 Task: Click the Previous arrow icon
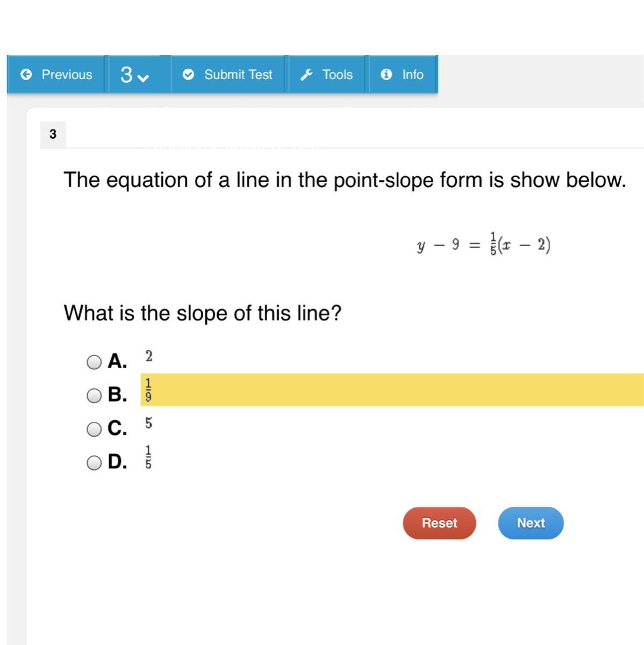click(26, 75)
